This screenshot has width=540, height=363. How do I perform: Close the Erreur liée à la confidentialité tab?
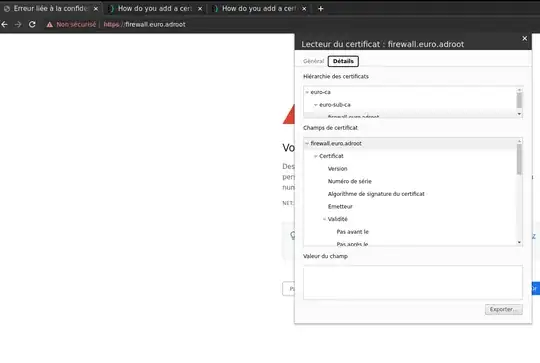96,9
